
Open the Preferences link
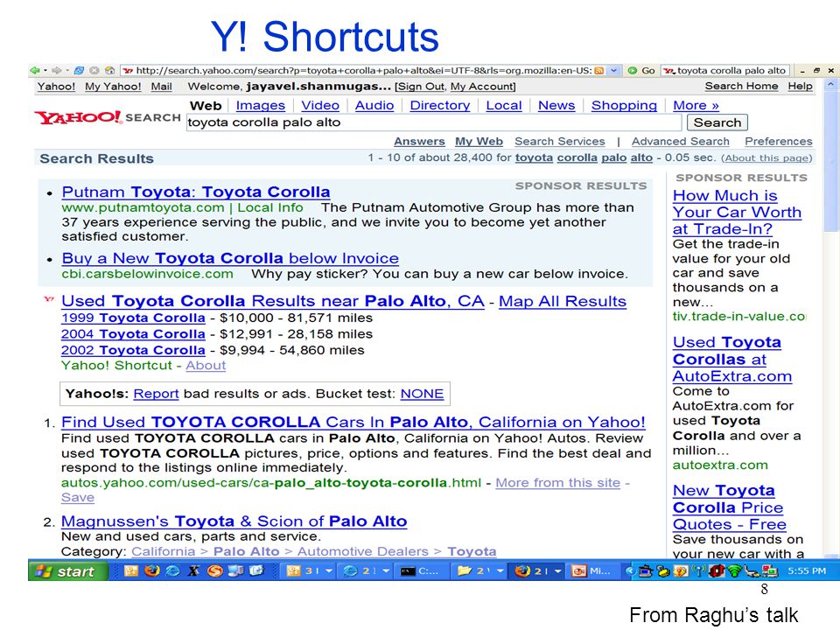(779, 142)
